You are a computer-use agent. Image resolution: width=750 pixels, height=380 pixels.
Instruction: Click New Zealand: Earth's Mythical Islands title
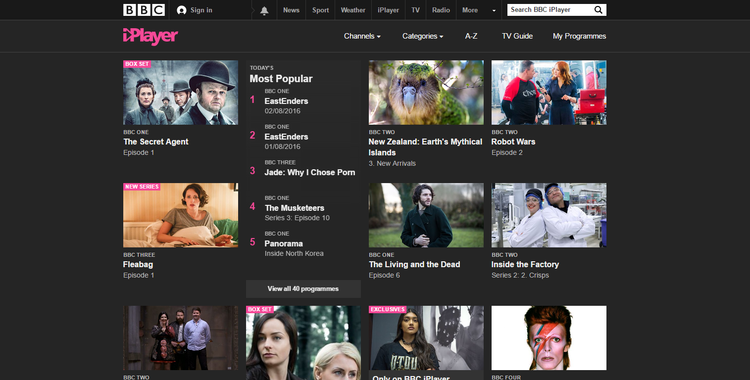click(425, 147)
